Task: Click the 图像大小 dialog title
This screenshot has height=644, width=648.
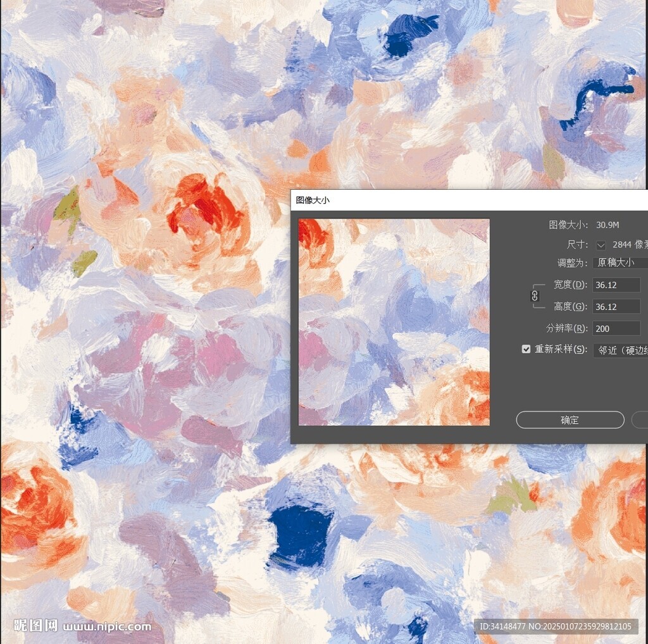Action: tap(313, 201)
